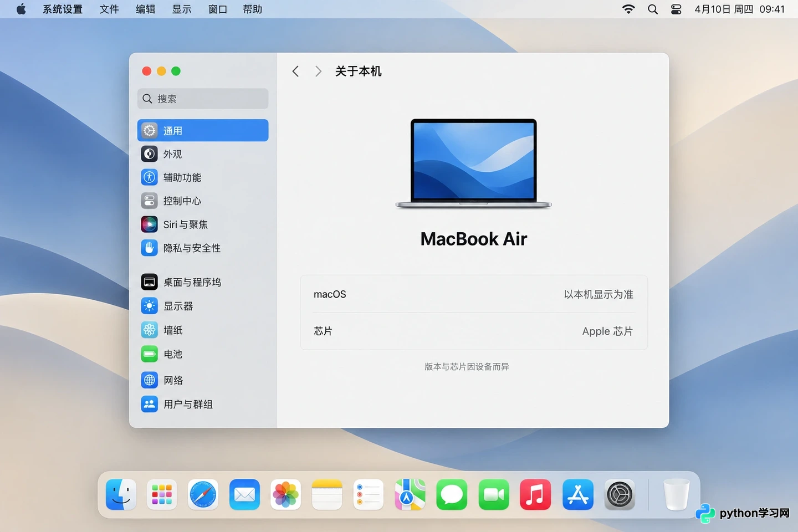798x532 pixels.
Task: Click the 显示器 displays icon
Action: (x=150, y=306)
